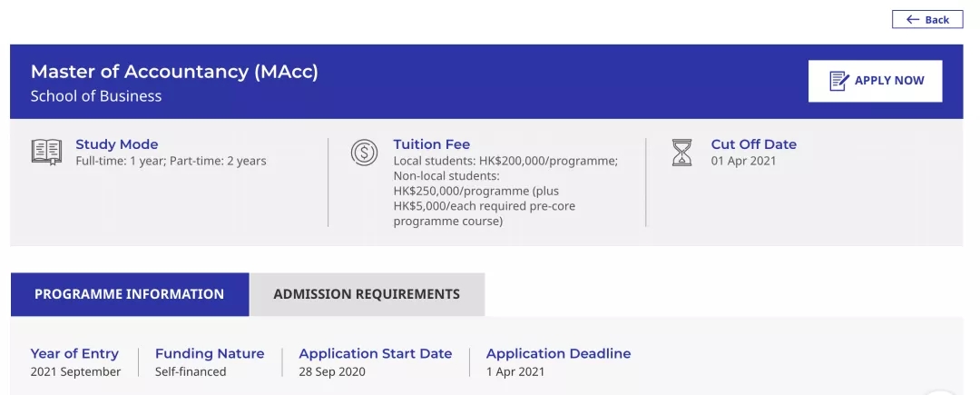Open the Programme Information tab
The width and height of the screenshot is (980, 395).
click(x=130, y=294)
